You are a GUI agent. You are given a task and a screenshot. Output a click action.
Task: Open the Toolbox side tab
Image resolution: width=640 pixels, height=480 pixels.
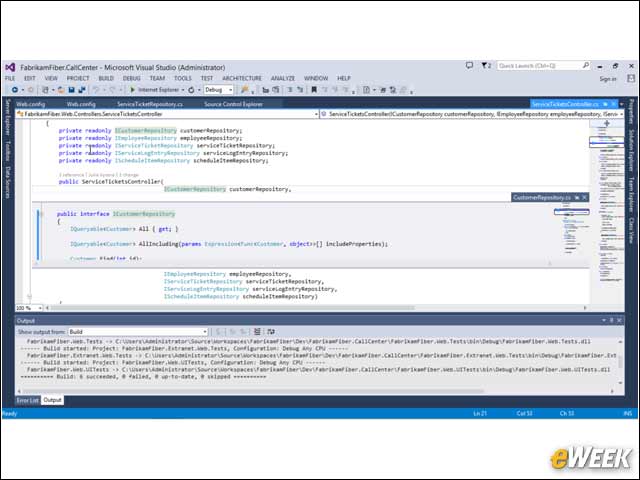point(8,151)
